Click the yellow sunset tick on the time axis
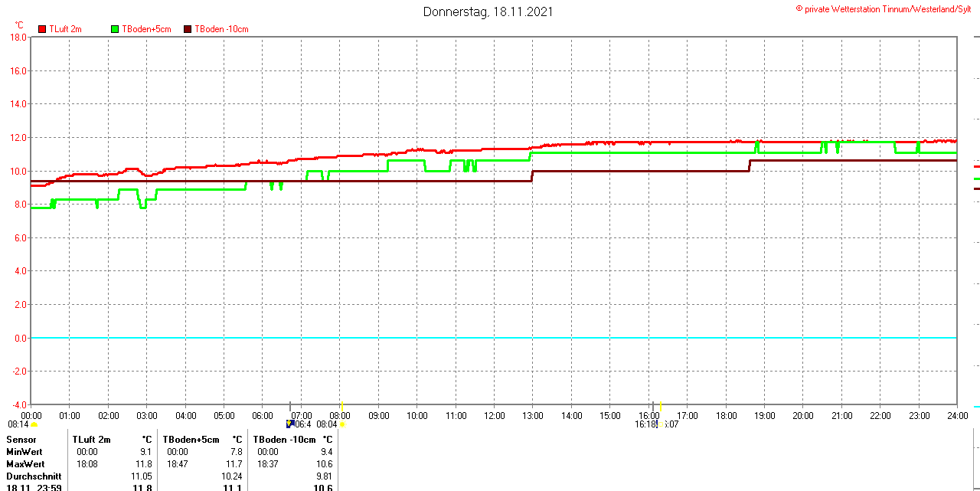The width and height of the screenshot is (980, 491). 660,406
